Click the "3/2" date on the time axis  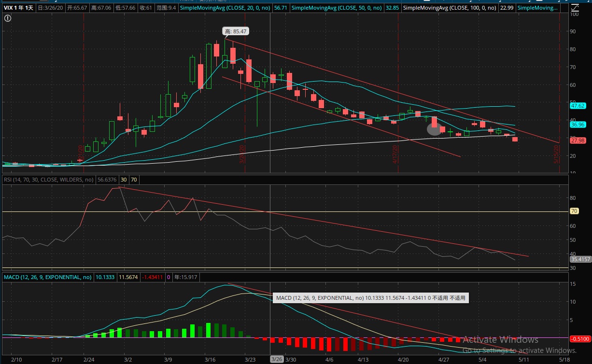tap(128, 360)
